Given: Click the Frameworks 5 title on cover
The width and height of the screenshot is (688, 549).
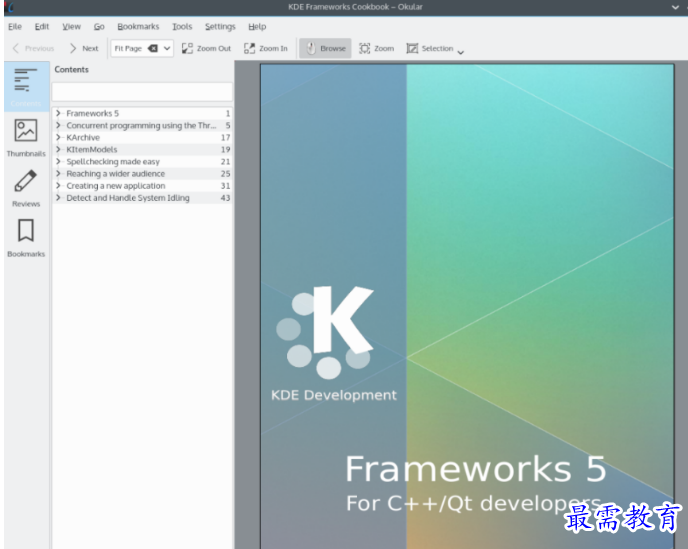Looking at the screenshot, I should 476,469.
